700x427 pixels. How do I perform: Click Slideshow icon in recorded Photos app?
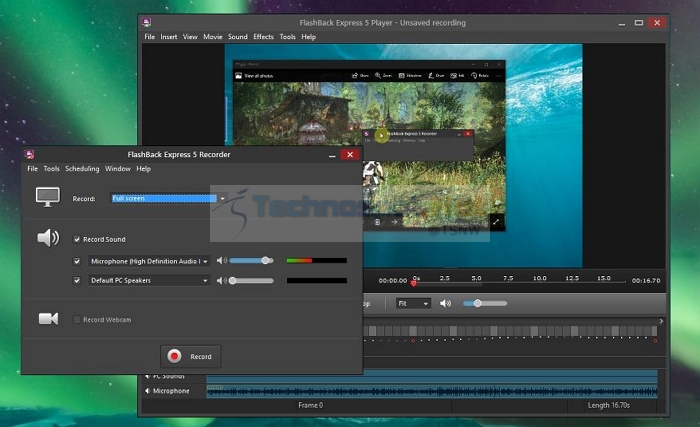pyautogui.click(x=401, y=75)
